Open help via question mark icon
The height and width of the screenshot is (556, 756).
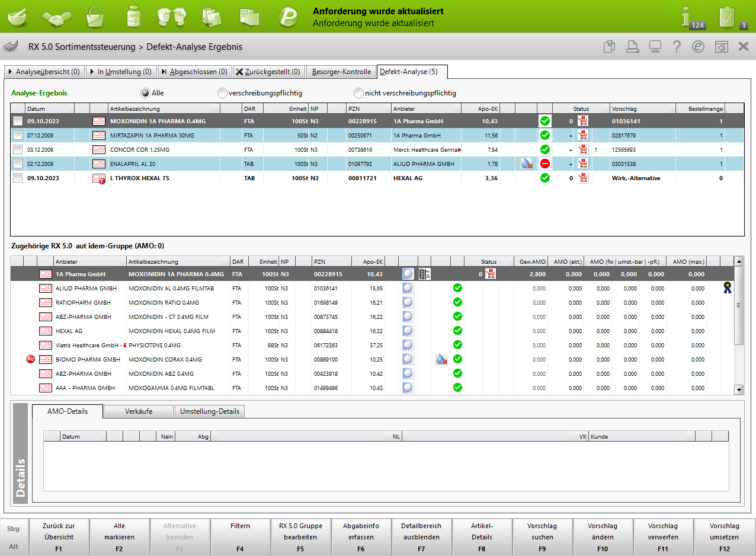click(677, 47)
